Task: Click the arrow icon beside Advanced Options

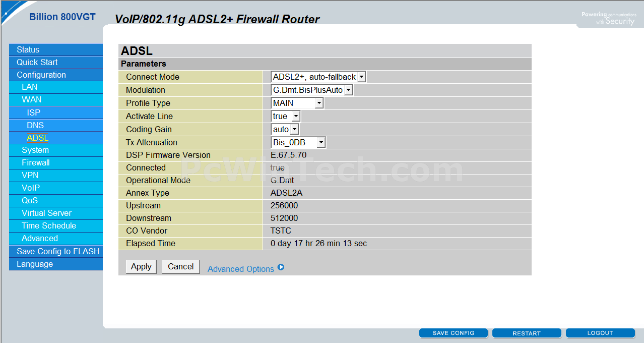Action: coord(281,267)
